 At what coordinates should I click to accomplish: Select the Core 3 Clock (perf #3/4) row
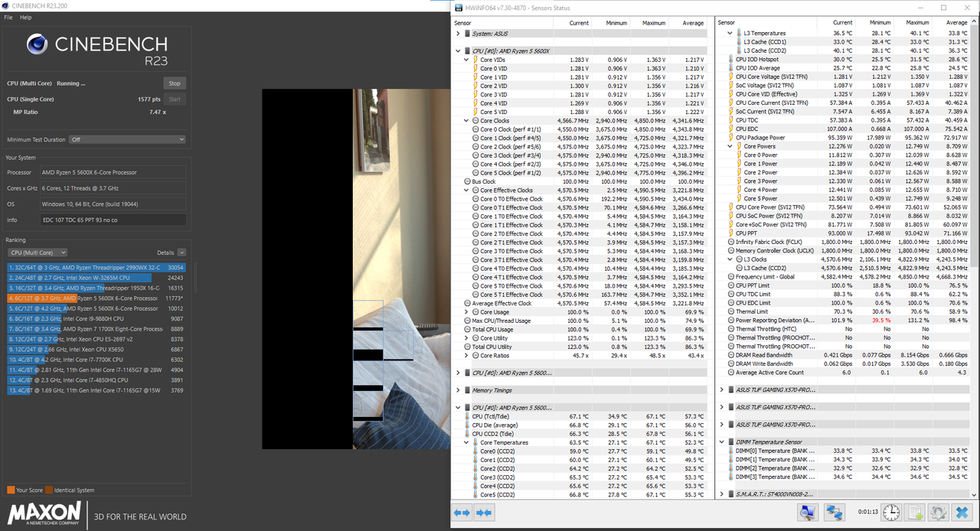pyautogui.click(x=580, y=155)
